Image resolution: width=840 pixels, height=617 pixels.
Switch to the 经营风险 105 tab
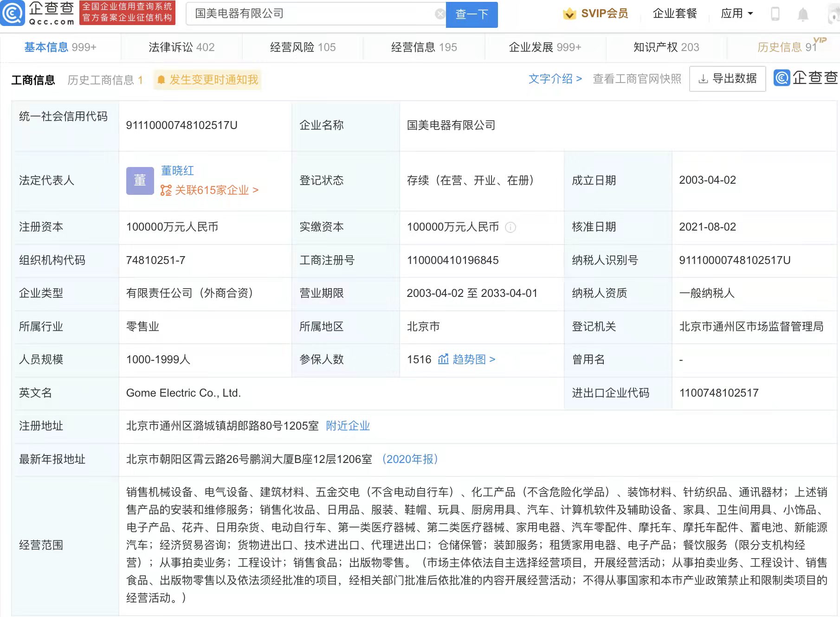303,47
